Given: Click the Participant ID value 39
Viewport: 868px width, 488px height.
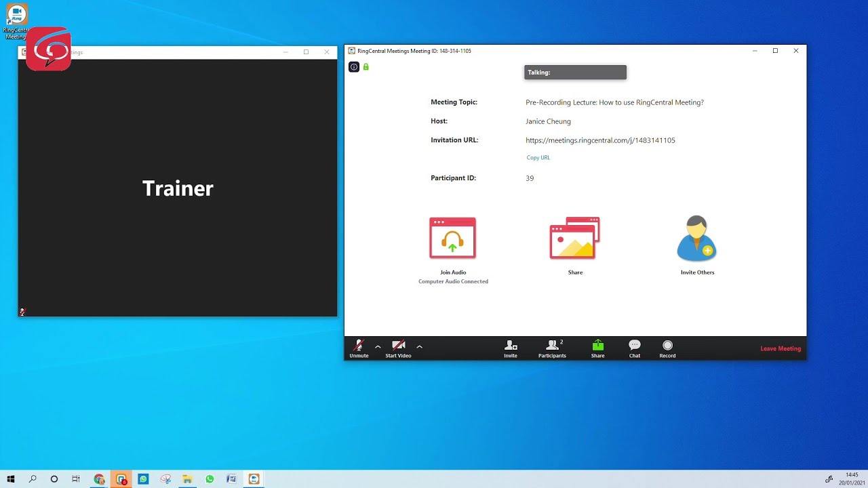Looking at the screenshot, I should coord(530,178).
